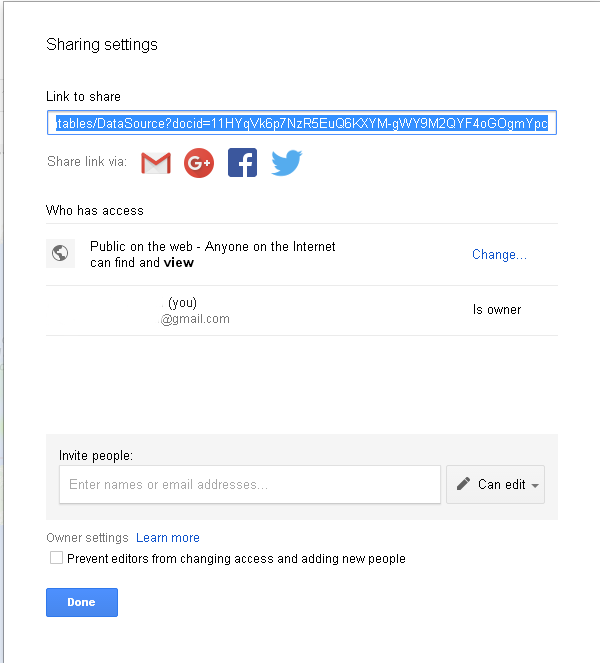Click the Owner settings label
This screenshot has height=663, width=600.
[x=87, y=538]
